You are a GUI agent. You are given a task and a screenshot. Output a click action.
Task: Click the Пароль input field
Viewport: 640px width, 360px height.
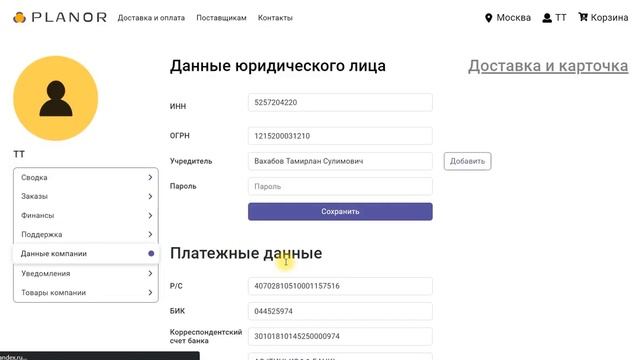[x=340, y=187]
